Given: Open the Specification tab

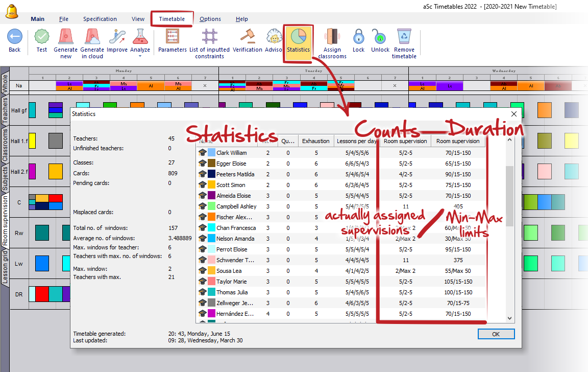Looking at the screenshot, I should click(100, 19).
